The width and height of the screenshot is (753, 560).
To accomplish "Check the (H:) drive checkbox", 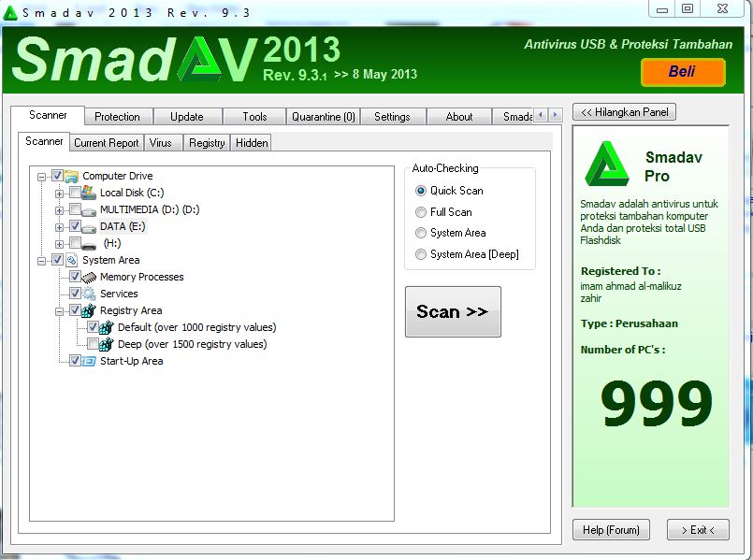I will tap(75, 243).
